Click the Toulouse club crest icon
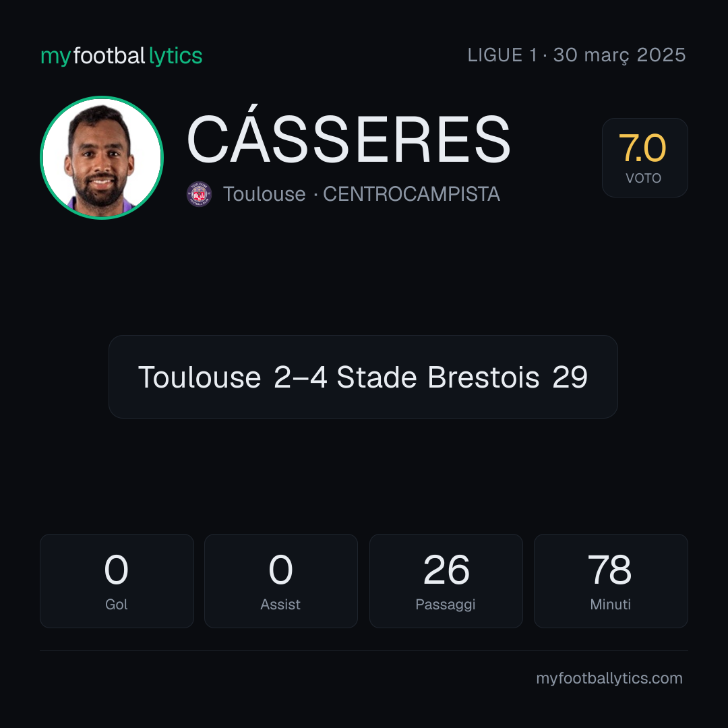The width and height of the screenshot is (728, 728). point(199,193)
